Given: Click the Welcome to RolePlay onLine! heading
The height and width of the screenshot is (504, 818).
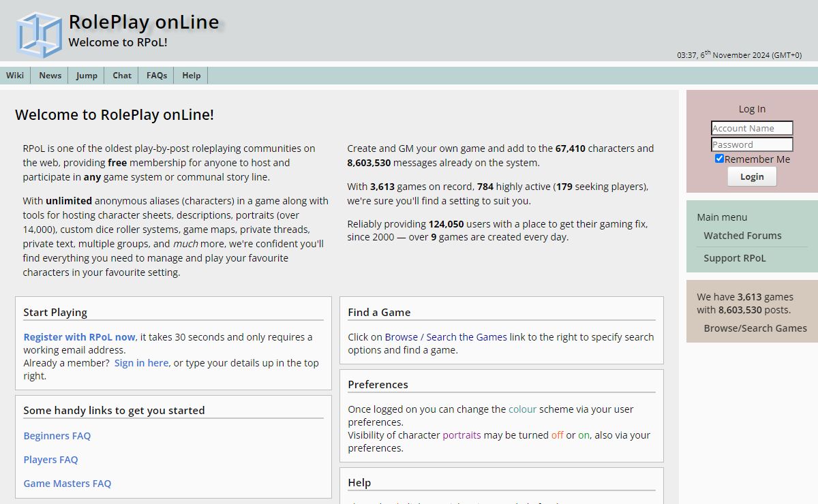Looking at the screenshot, I should pos(115,114).
